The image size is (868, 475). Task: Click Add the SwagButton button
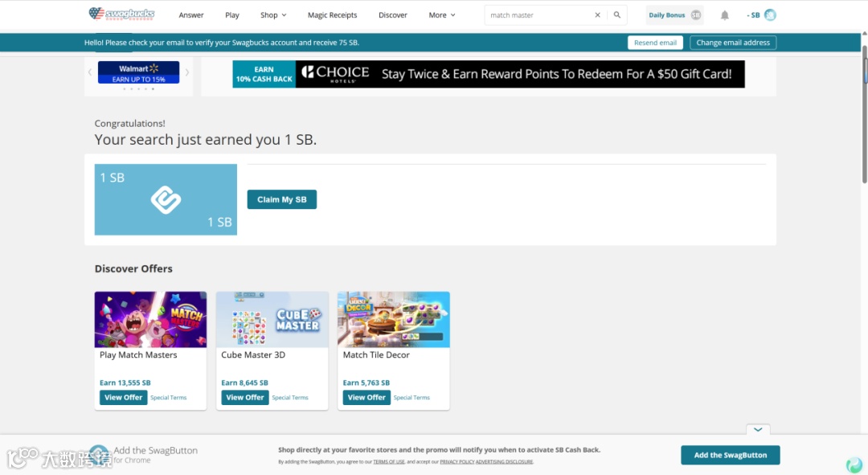(x=730, y=455)
